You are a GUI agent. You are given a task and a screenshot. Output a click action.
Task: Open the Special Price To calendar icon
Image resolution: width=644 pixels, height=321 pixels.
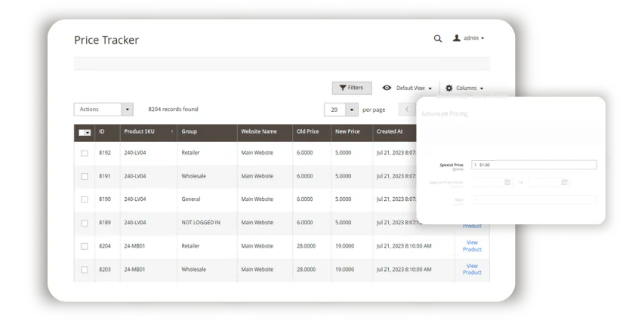click(565, 182)
